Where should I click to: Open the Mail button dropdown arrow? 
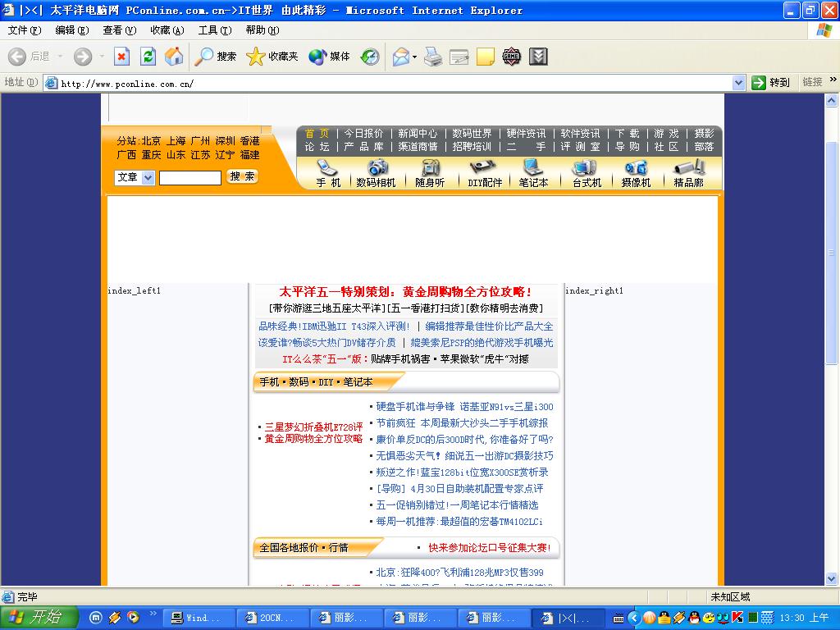point(414,57)
